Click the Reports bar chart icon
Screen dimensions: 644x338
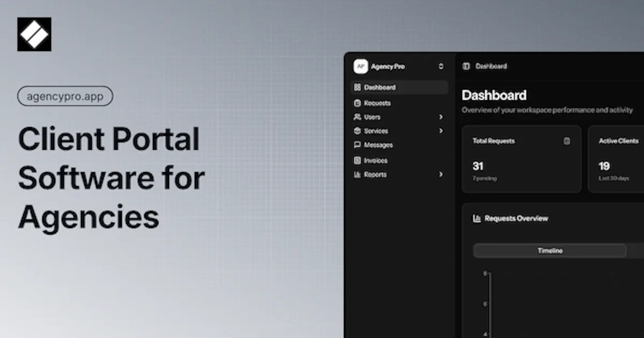point(357,174)
